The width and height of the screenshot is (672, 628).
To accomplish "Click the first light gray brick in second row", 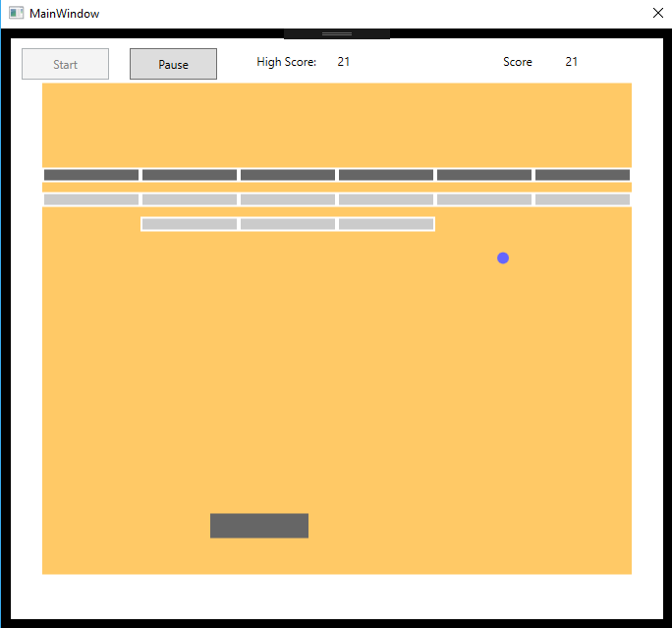I will [91, 200].
